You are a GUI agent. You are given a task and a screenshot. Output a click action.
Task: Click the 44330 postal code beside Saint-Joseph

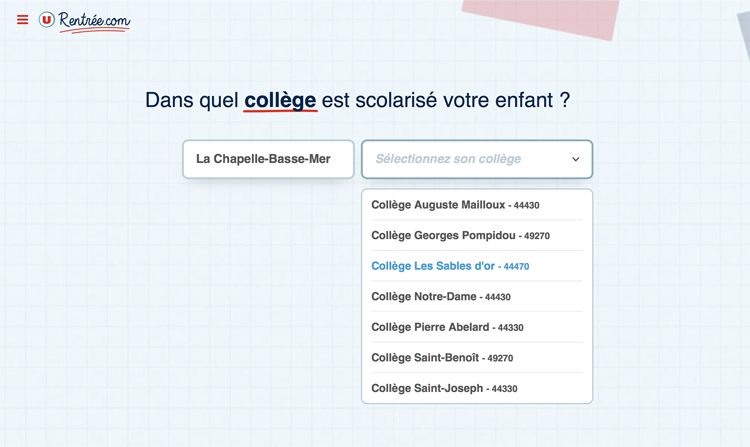505,389
